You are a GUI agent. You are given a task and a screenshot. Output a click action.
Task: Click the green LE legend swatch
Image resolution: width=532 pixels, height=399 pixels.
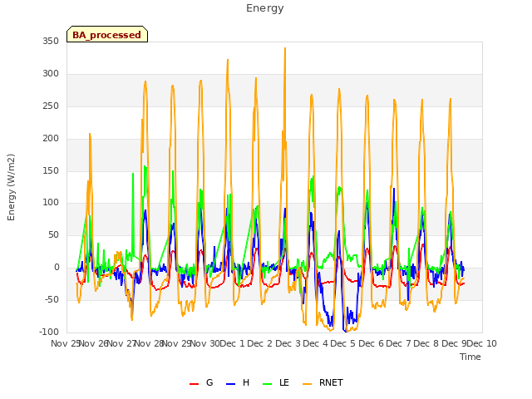pyautogui.click(x=268, y=384)
